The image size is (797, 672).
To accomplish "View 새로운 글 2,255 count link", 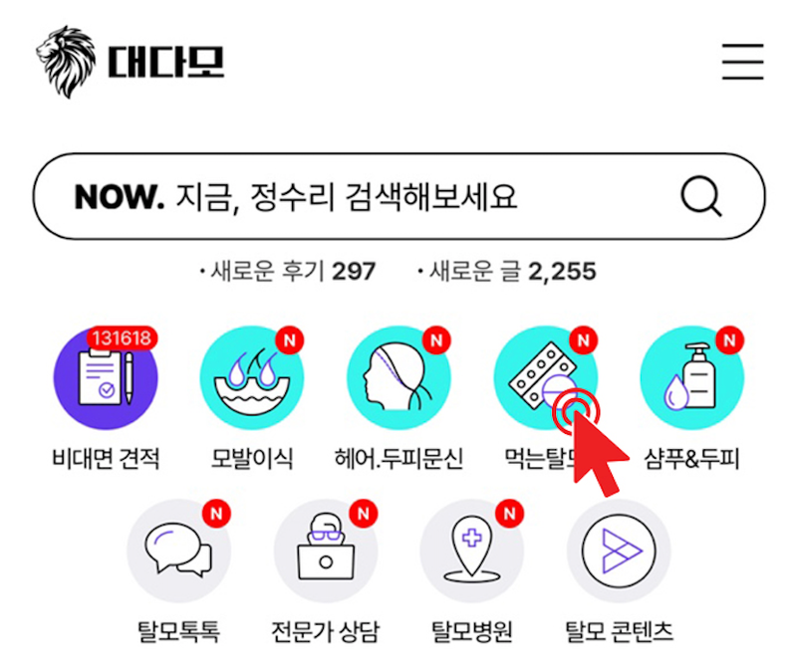I will click(x=506, y=271).
